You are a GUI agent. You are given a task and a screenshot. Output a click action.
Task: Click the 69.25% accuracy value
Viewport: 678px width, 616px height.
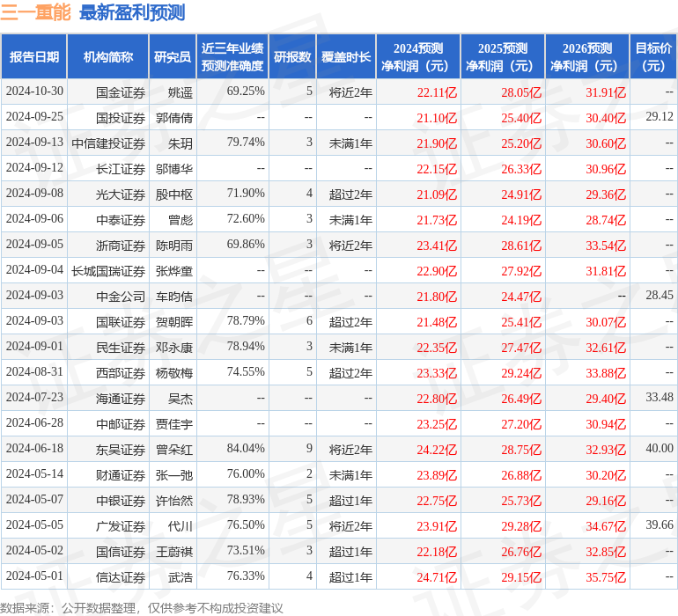coord(246,92)
